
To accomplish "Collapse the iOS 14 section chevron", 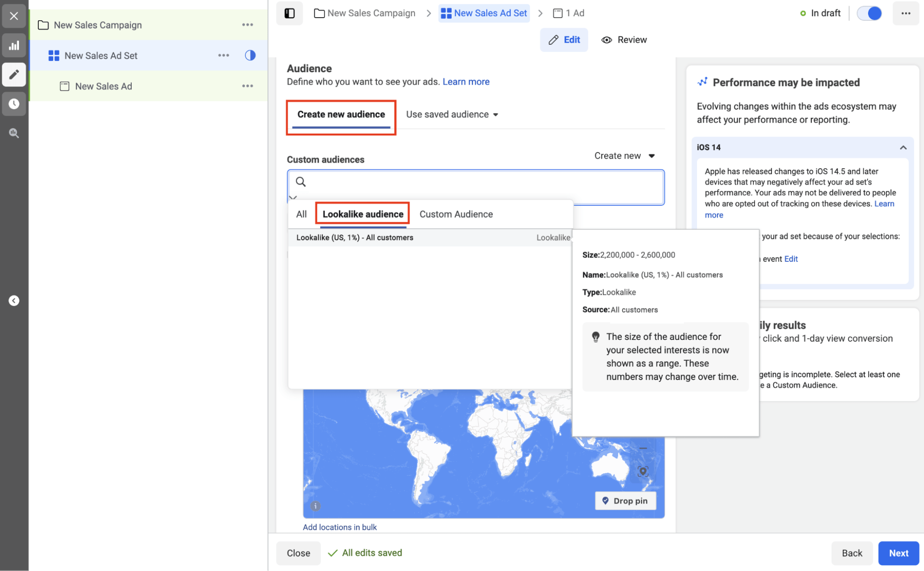I will coord(903,147).
